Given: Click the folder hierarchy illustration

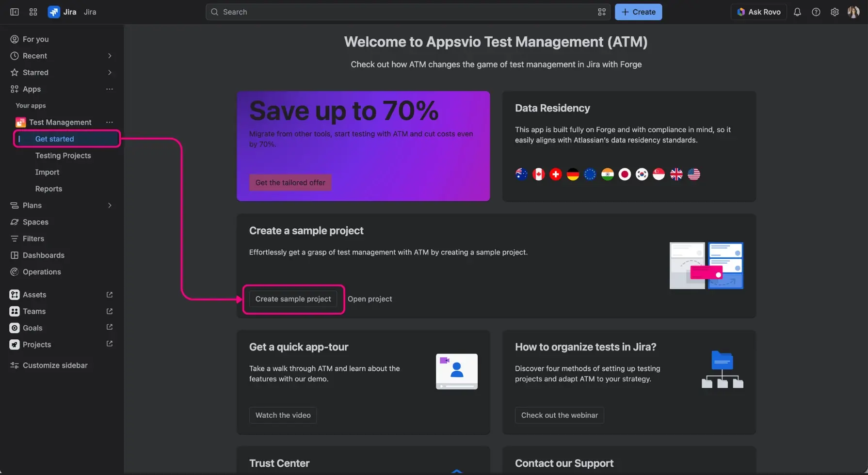Looking at the screenshot, I should point(723,369).
